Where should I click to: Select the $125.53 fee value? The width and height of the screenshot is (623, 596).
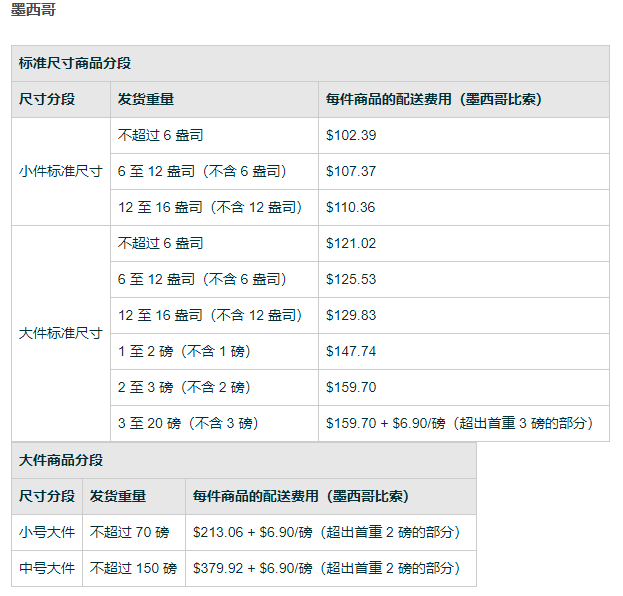[351, 279]
